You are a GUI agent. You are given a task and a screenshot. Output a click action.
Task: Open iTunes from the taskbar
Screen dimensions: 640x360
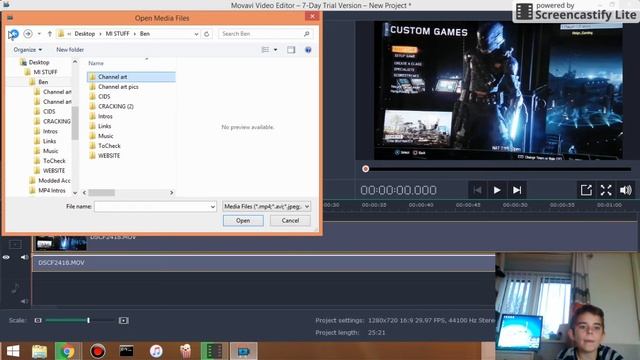point(156,351)
